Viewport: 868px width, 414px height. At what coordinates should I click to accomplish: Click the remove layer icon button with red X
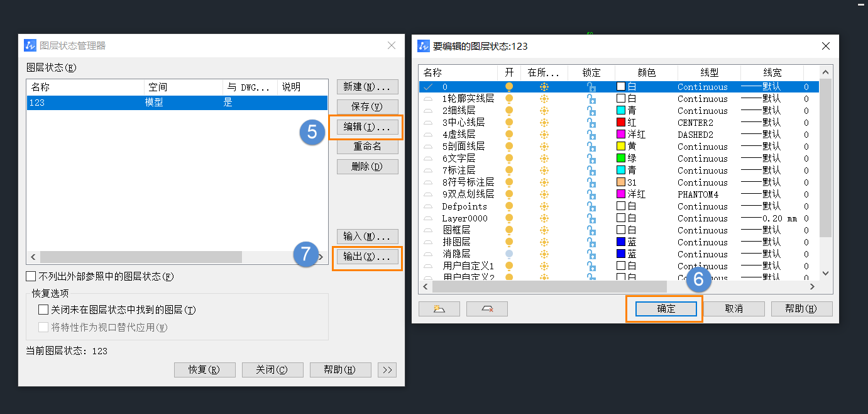coord(486,309)
